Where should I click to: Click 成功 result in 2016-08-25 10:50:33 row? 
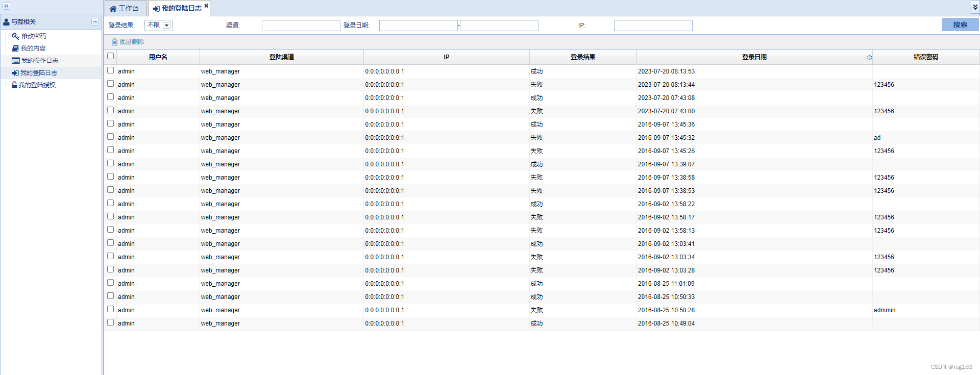[x=536, y=297]
